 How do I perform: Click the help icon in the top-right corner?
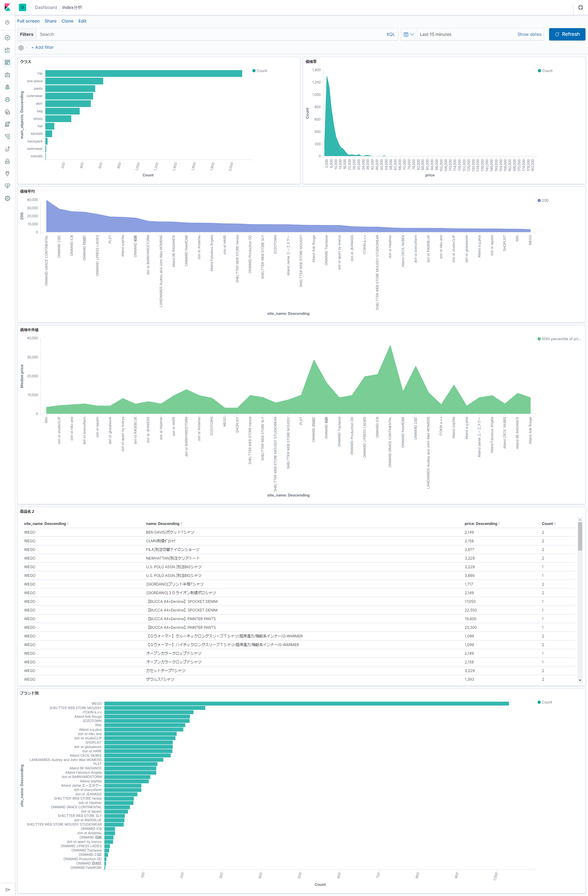coord(581,7)
